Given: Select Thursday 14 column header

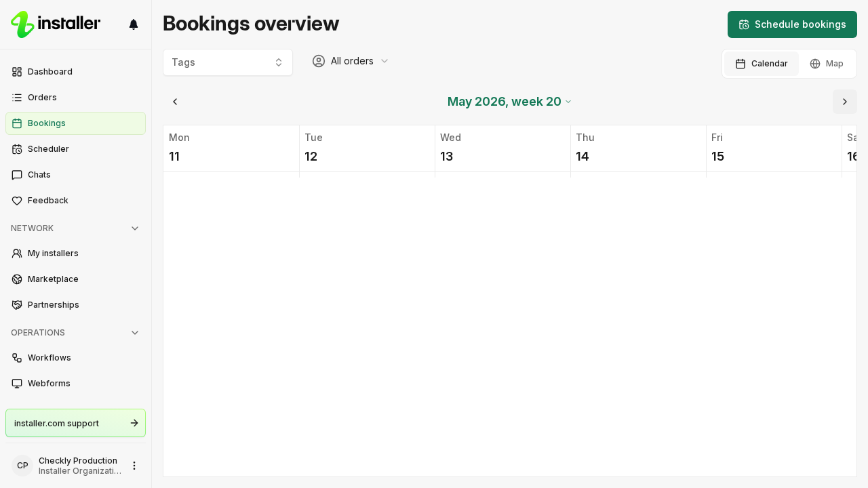Looking at the screenshot, I should tap(638, 148).
